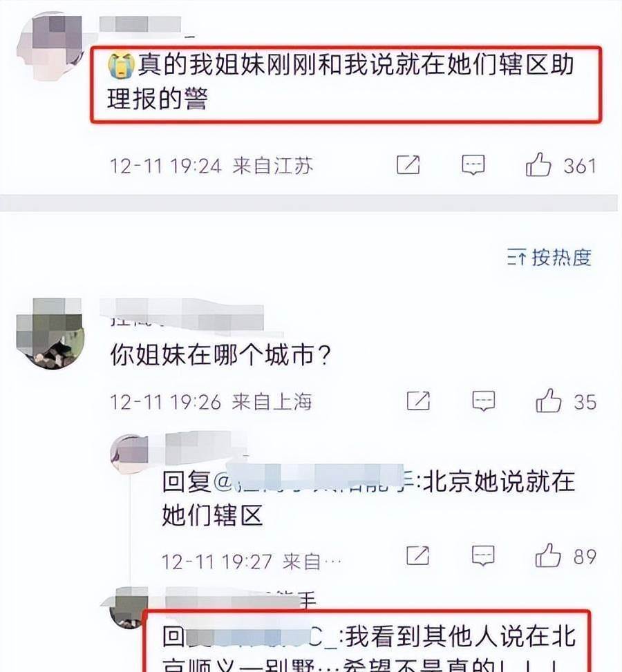Open reply box on the 19:27 reply
The height and width of the screenshot is (672, 622).
pyautogui.click(x=483, y=556)
